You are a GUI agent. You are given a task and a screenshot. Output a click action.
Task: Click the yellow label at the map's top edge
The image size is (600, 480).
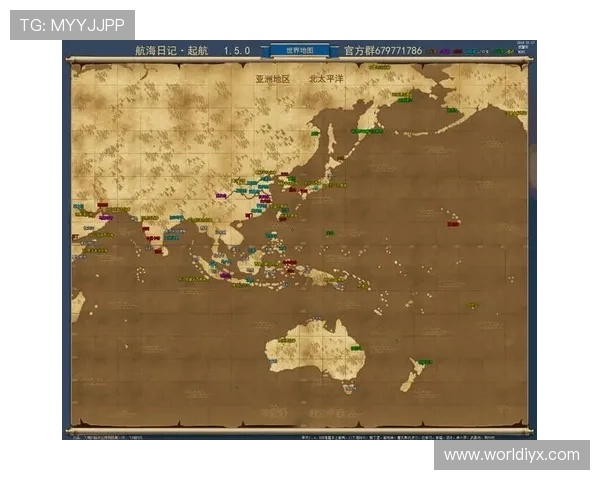[379, 67]
